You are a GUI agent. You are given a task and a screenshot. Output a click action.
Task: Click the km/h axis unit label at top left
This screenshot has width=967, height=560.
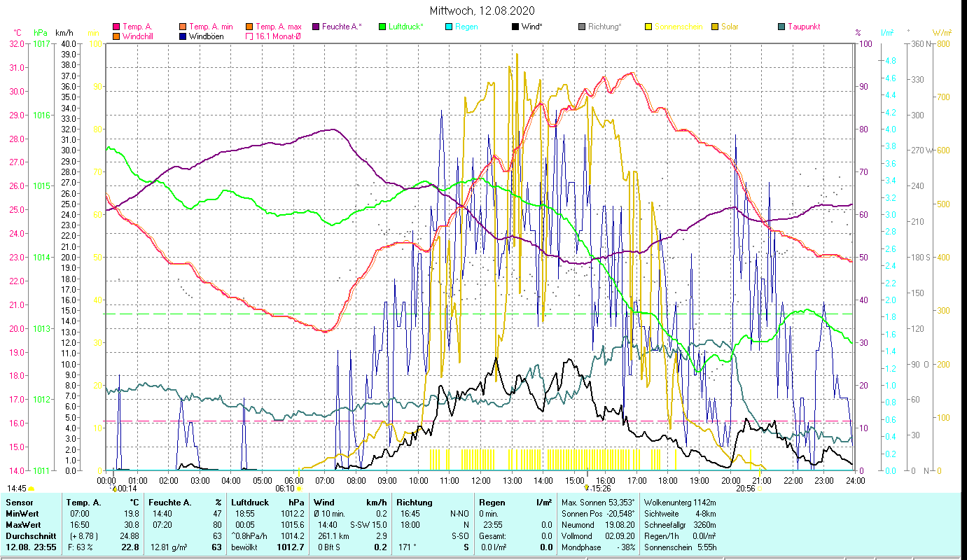(x=64, y=33)
